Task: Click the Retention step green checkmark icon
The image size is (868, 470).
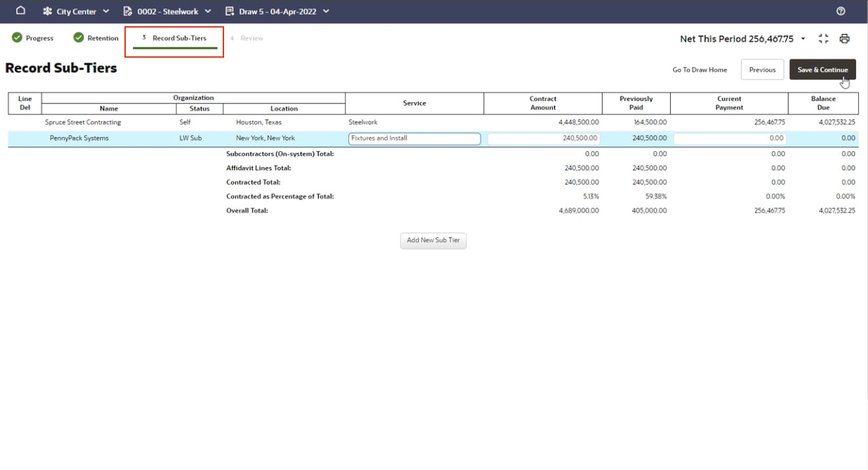Action: click(79, 38)
